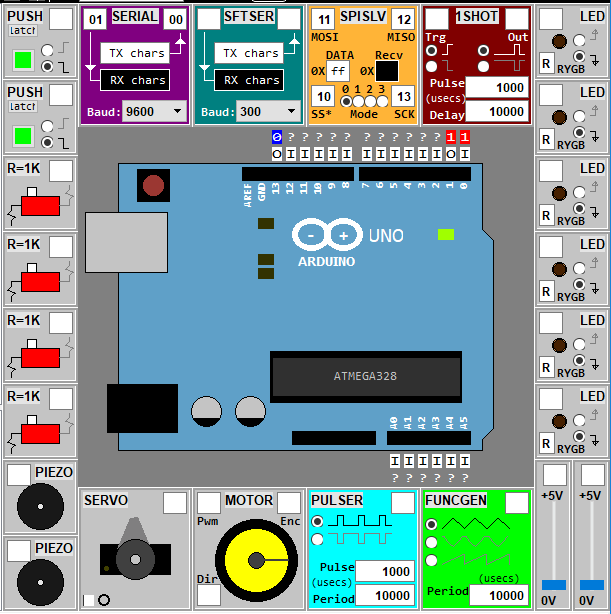Click the 1SHOT Delay 10000 field
This screenshot has height=614, width=611.
tap(497, 112)
